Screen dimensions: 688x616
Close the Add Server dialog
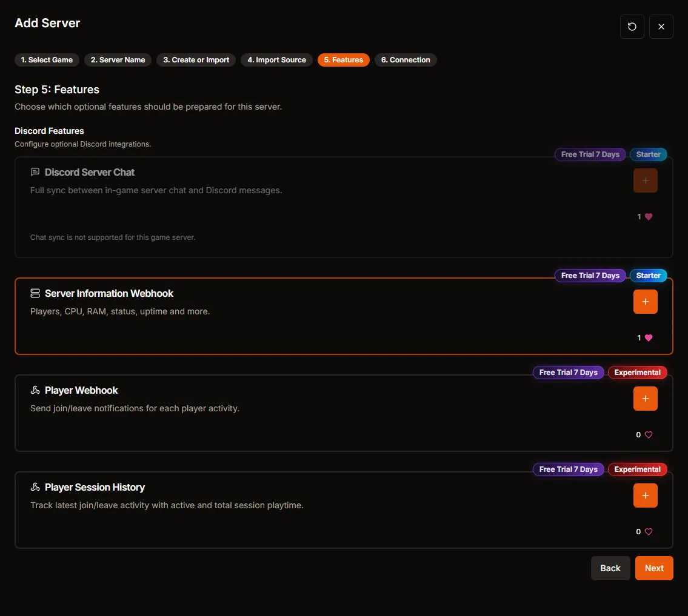click(661, 27)
